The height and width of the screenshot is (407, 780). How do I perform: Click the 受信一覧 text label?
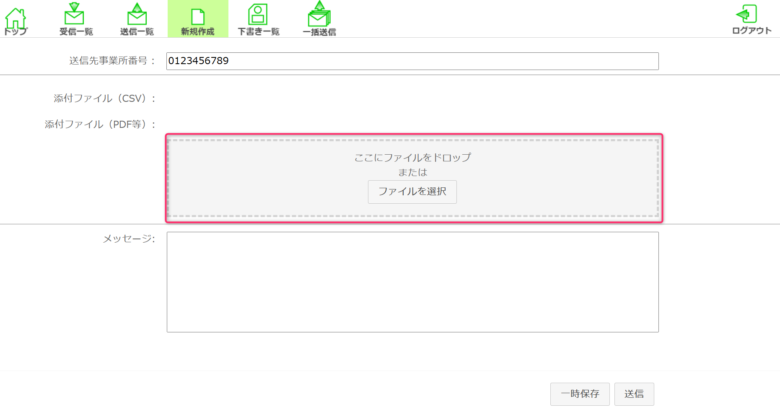(x=76, y=32)
